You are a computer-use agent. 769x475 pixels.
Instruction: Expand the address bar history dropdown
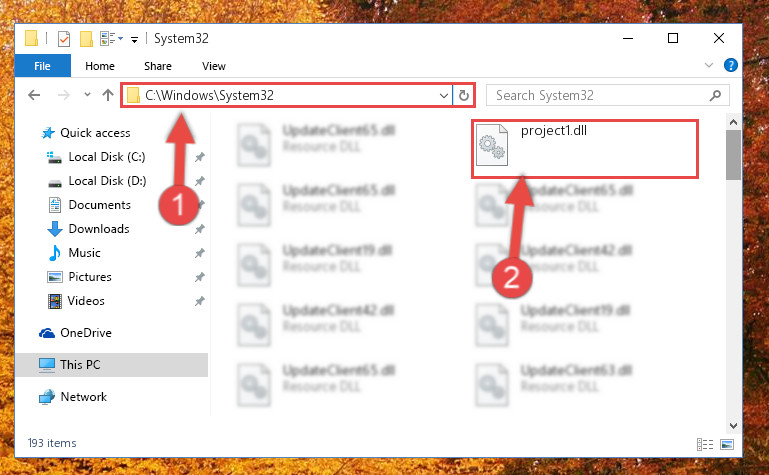tap(443, 95)
